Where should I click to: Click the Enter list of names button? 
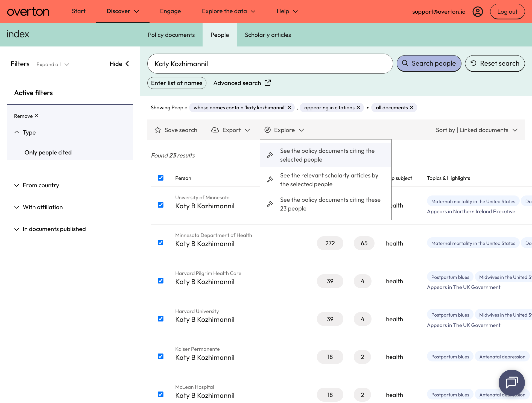coord(177,83)
